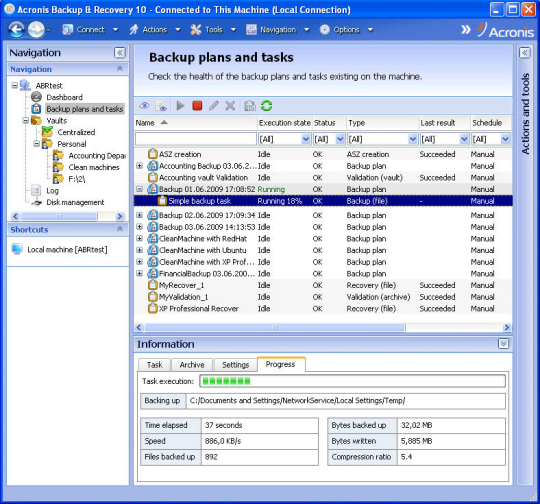Switch to the Task tab
The image size is (540, 504).
point(154,365)
